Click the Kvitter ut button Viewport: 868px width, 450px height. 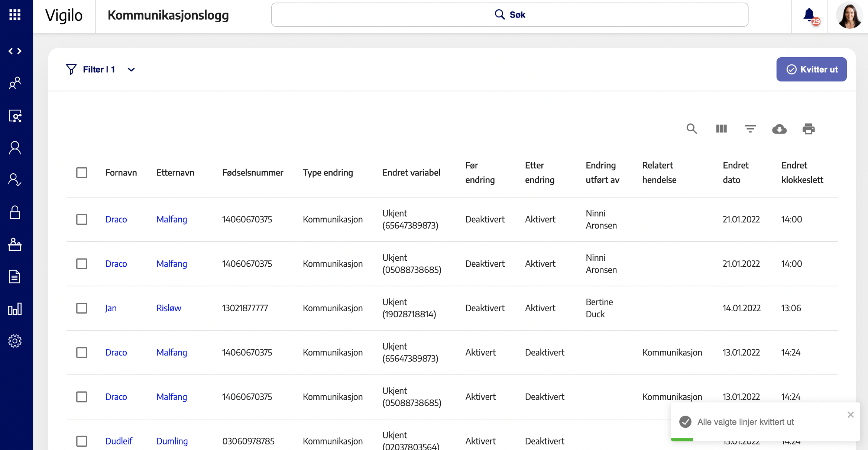click(811, 70)
